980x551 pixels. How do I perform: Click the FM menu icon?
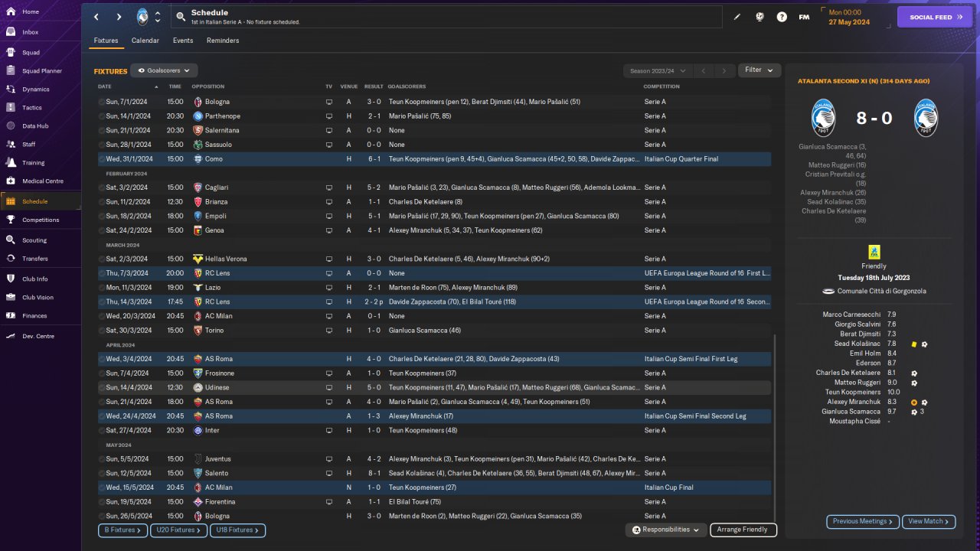click(804, 17)
